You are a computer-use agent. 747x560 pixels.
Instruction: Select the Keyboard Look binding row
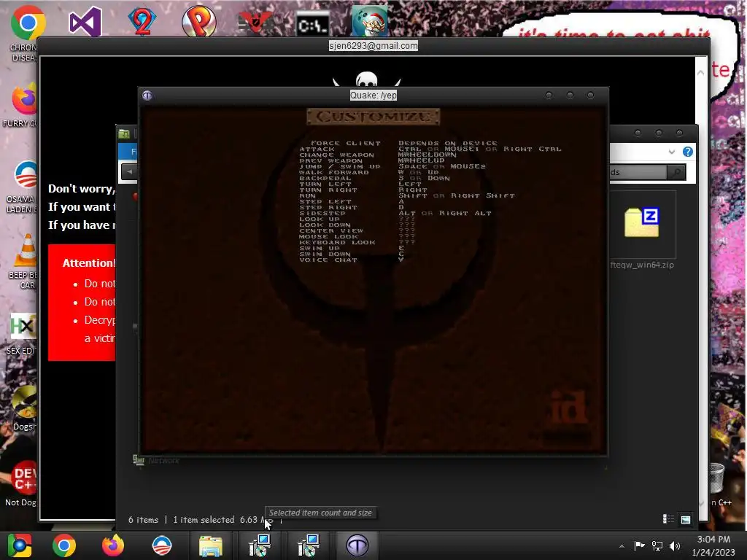click(357, 242)
